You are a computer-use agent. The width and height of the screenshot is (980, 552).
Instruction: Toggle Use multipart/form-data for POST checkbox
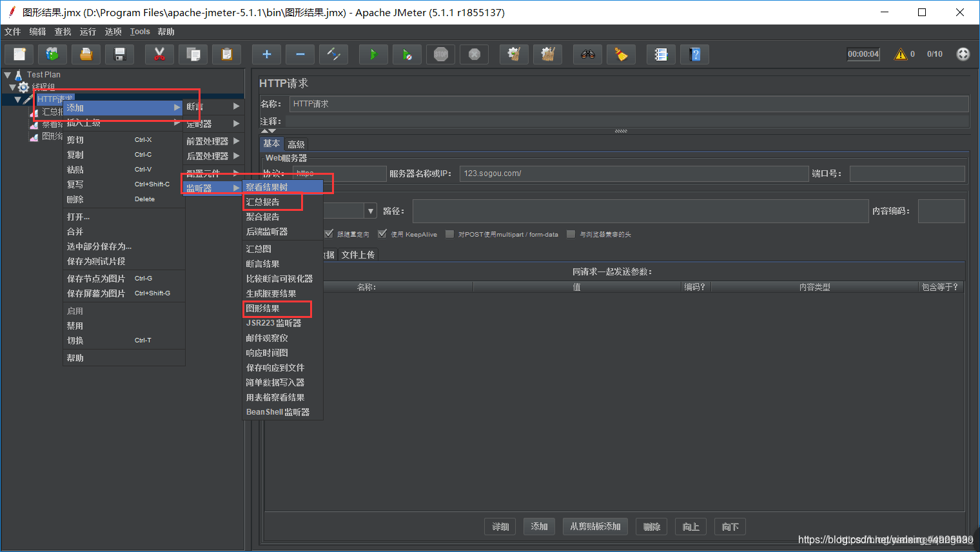click(450, 234)
